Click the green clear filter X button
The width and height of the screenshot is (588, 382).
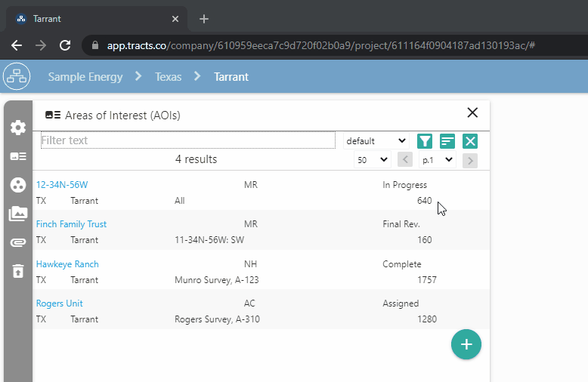coord(470,141)
